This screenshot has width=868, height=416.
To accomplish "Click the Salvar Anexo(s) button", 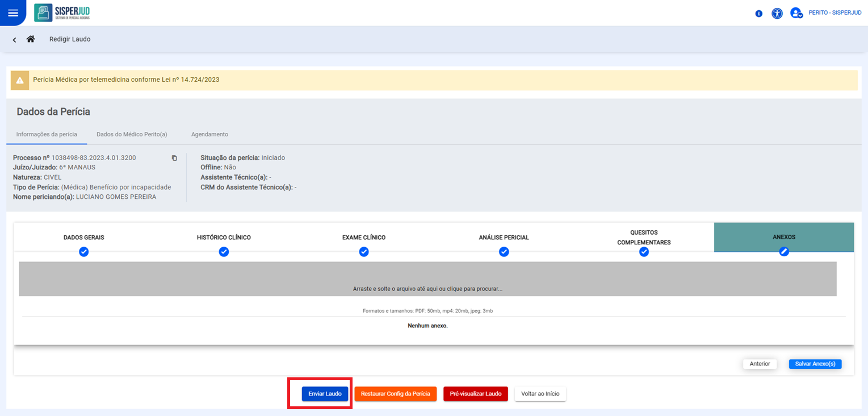I will click(815, 364).
